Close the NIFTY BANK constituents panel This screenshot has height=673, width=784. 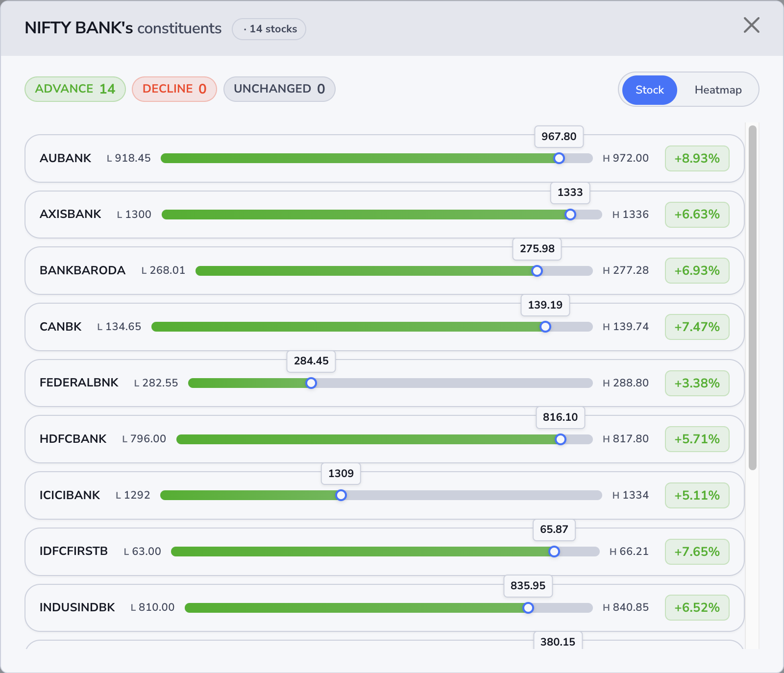pyautogui.click(x=751, y=25)
